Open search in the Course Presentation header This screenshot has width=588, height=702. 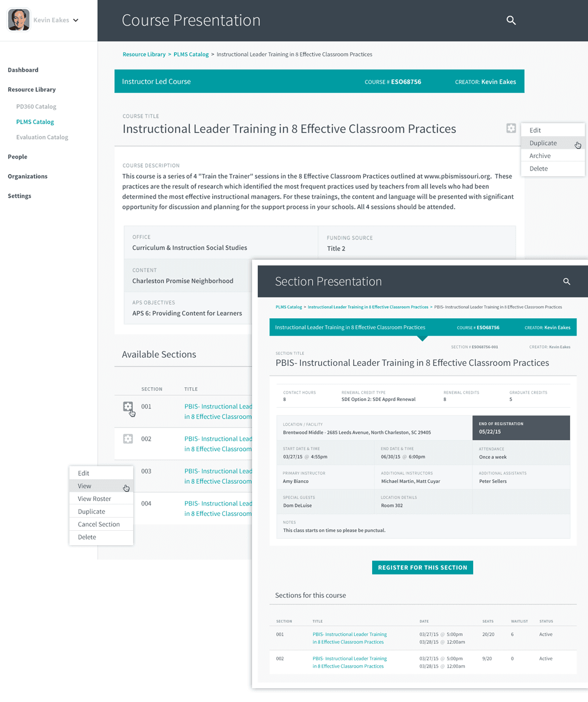(x=511, y=20)
